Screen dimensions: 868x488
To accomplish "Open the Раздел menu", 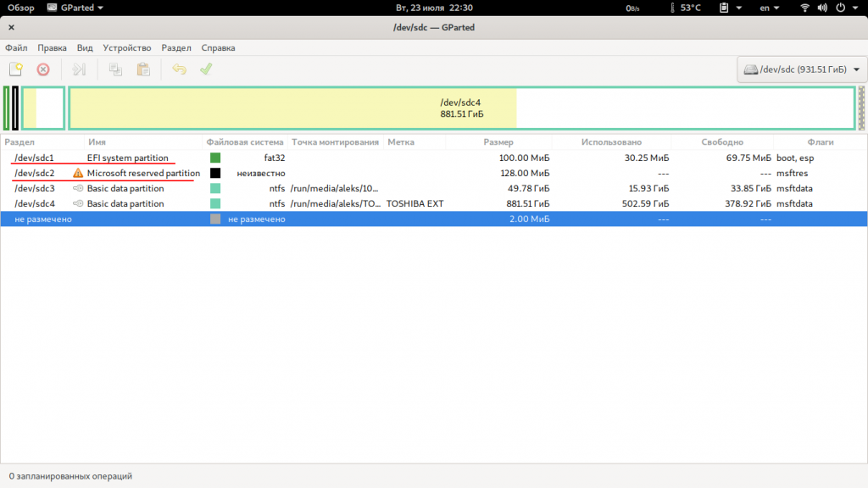I will click(176, 47).
